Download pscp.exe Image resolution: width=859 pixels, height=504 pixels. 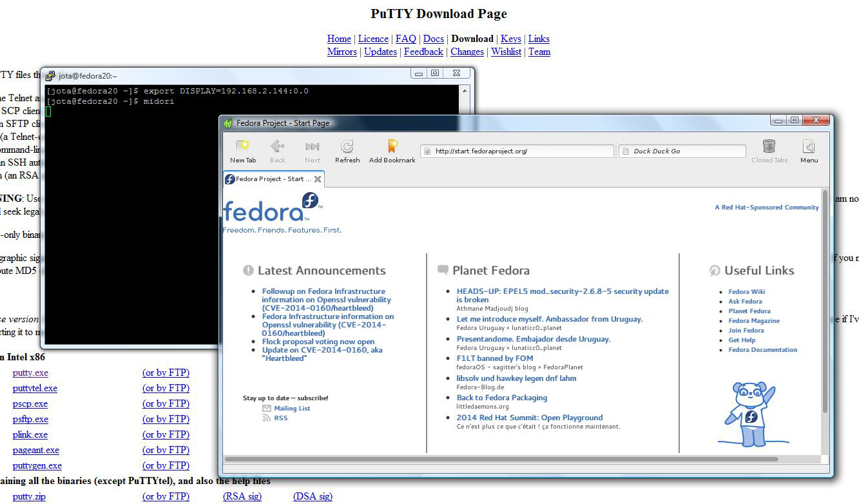click(x=30, y=403)
